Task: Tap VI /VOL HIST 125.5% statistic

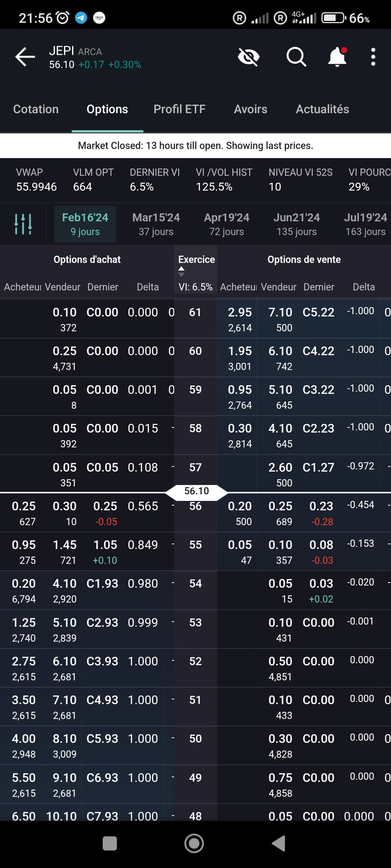Action: coord(224,180)
